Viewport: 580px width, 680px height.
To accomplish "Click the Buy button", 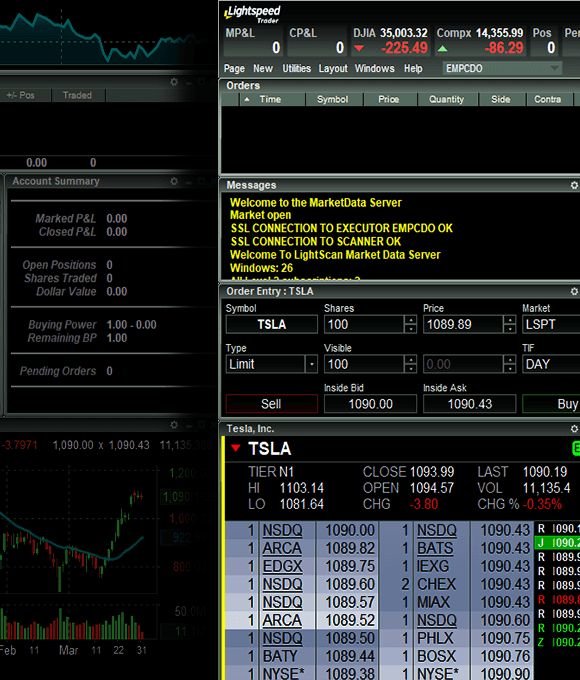I will [551, 404].
